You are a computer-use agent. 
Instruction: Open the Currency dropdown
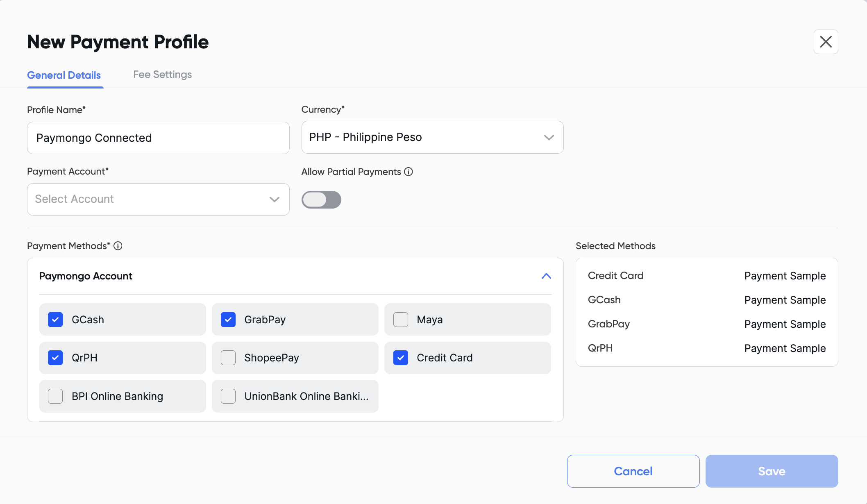tap(432, 137)
